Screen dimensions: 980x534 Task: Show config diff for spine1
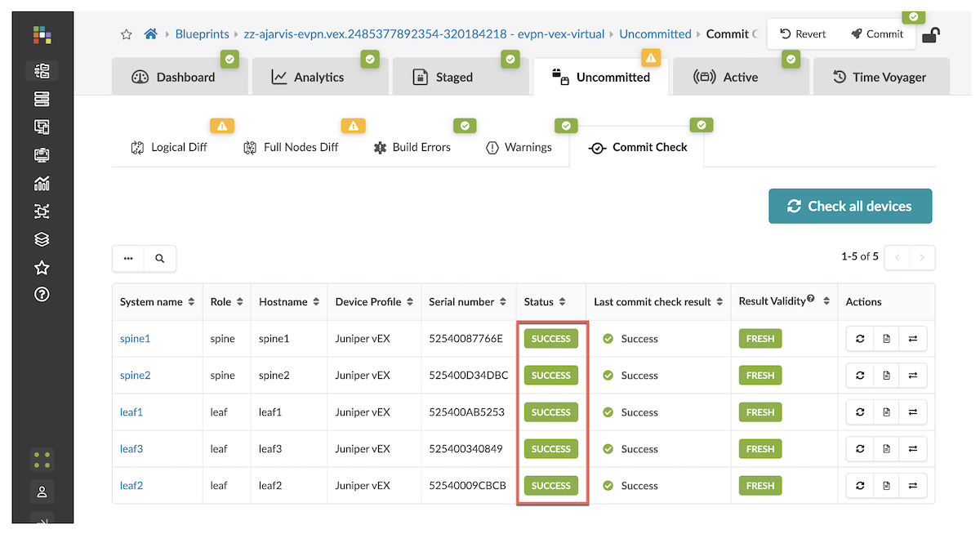[x=913, y=339]
